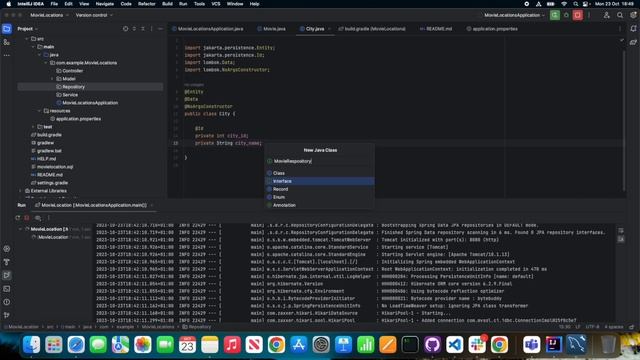The height and width of the screenshot is (360, 640).
Task: Open the Terminal tool window icon
Action: (x=7, y=289)
